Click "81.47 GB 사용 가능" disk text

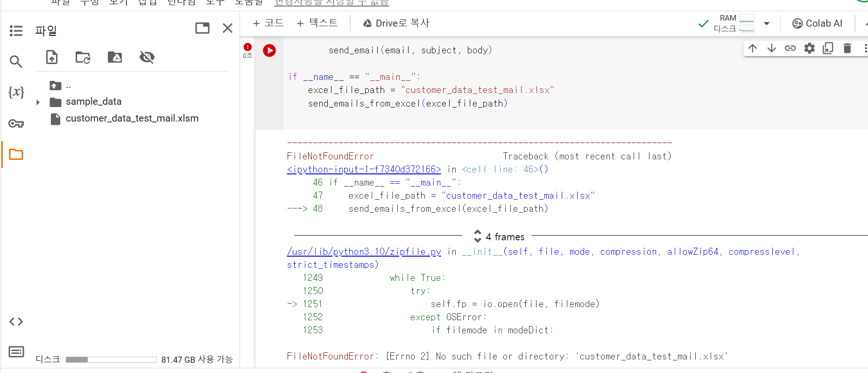[x=197, y=359]
